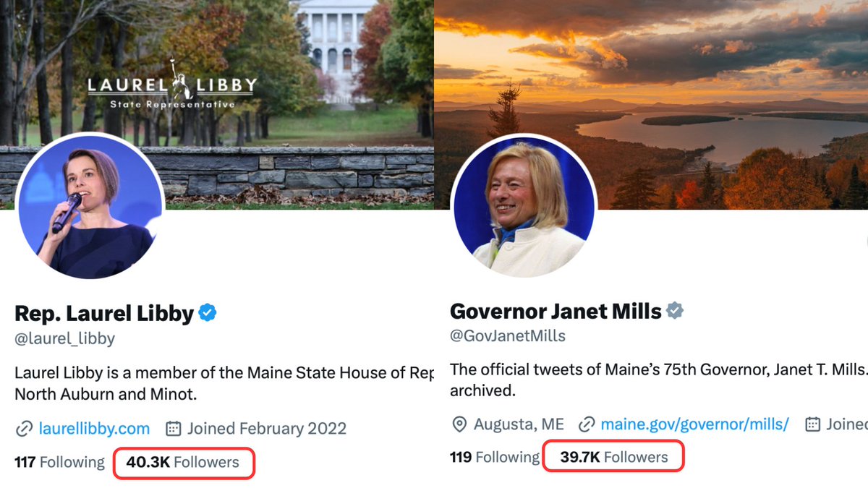This screenshot has height=488, width=868.
Task: View Laurel Libby's 117 Following list
Action: (x=59, y=462)
